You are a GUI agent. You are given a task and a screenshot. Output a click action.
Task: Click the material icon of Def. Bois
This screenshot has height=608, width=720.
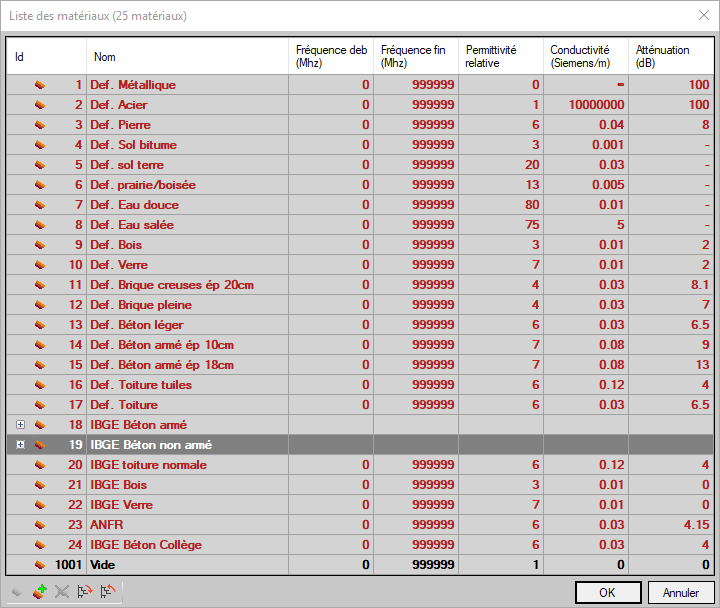click(x=40, y=245)
